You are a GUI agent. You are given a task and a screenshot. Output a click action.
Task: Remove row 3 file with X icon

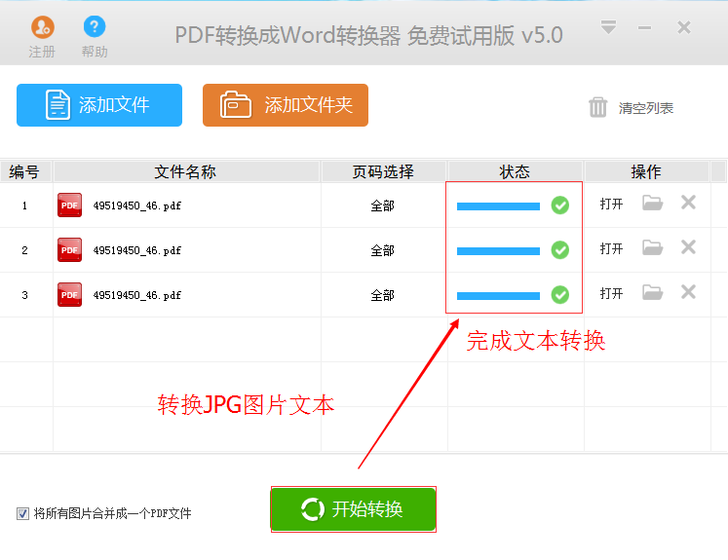pyautogui.click(x=688, y=292)
